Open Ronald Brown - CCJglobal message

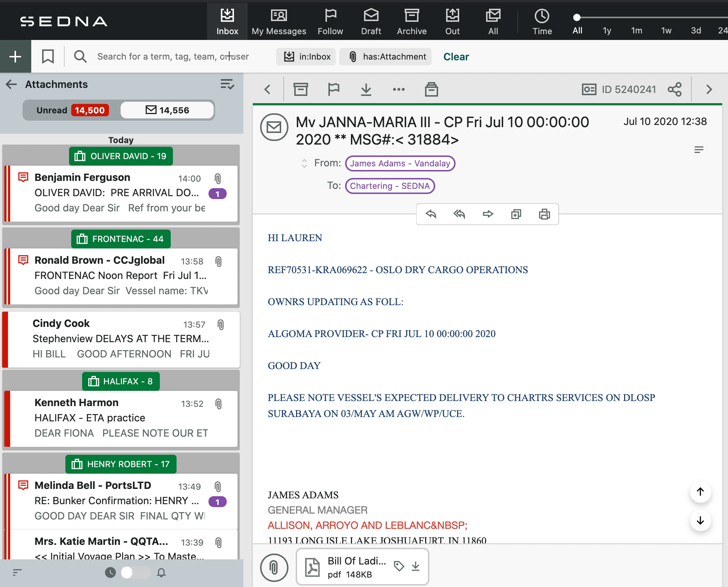122,276
